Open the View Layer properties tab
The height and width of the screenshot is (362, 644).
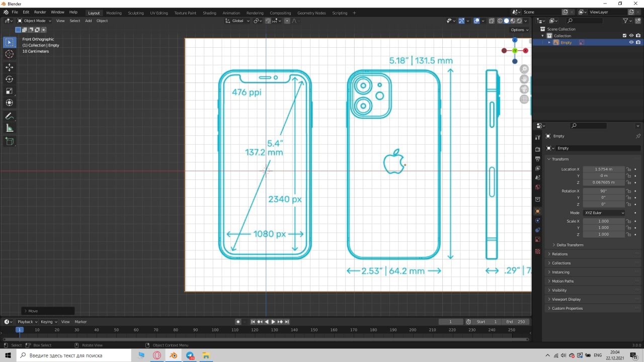(538, 168)
